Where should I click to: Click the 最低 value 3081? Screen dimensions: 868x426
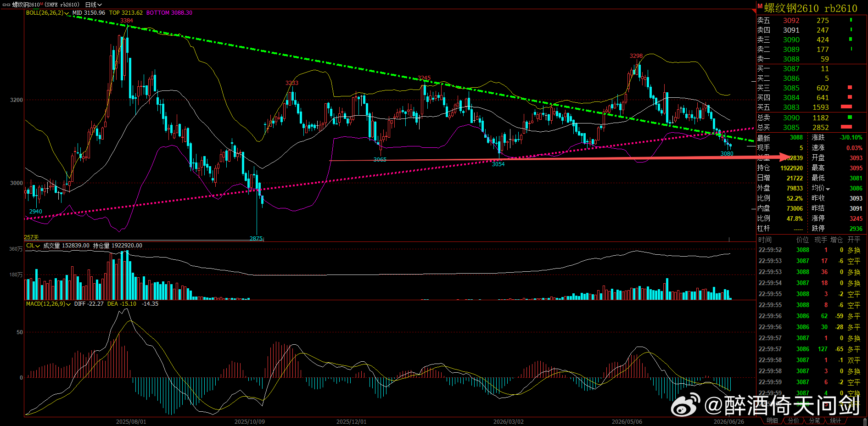point(856,178)
